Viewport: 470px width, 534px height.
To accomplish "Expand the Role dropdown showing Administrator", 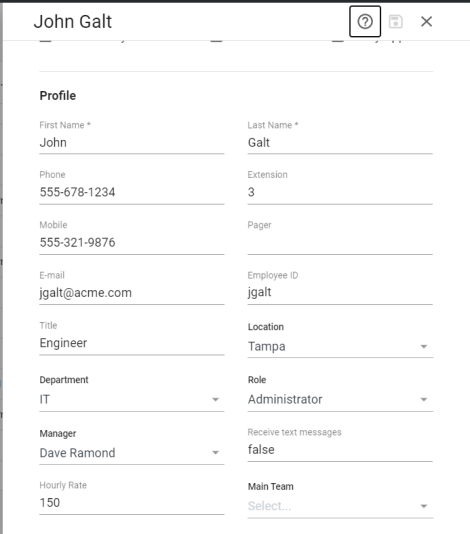I will (x=340, y=399).
